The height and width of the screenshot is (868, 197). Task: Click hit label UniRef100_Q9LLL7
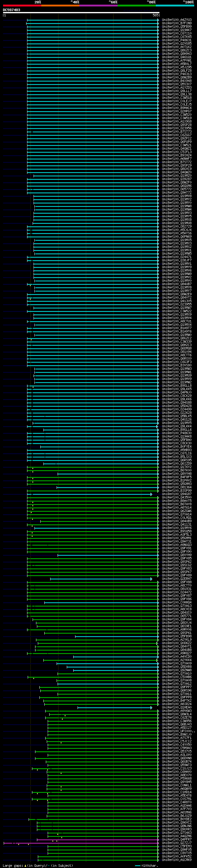click(x=177, y=91)
